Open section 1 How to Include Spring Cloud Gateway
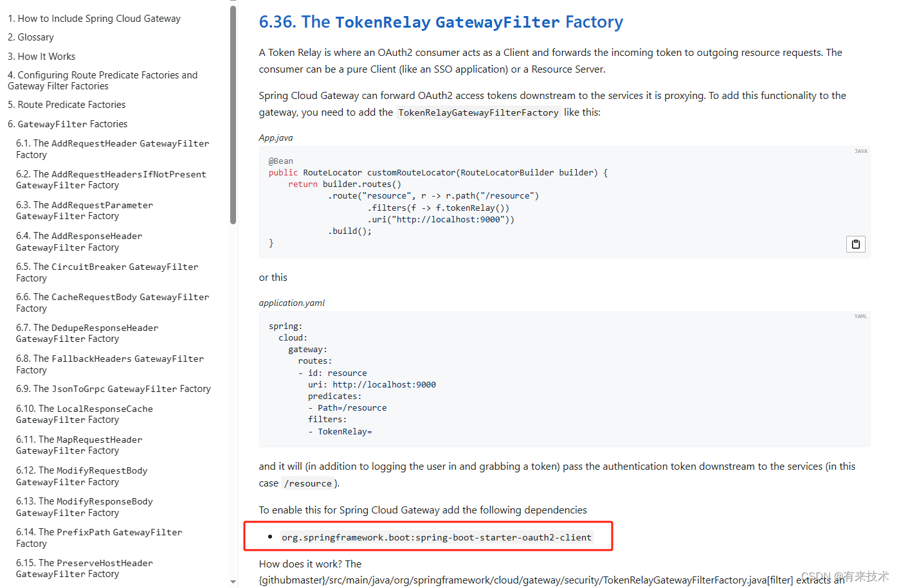The height and width of the screenshot is (588, 899). (94, 18)
